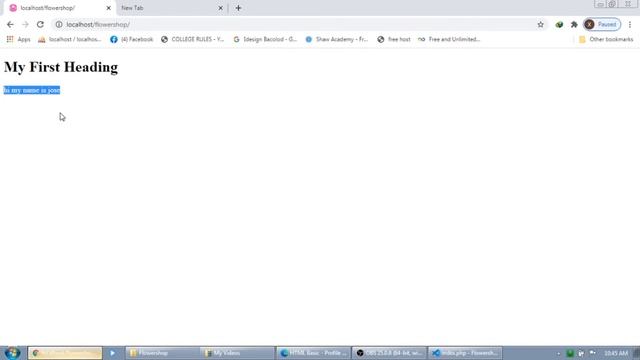Open the Extensions puzzle piece menu

pyautogui.click(x=574, y=24)
